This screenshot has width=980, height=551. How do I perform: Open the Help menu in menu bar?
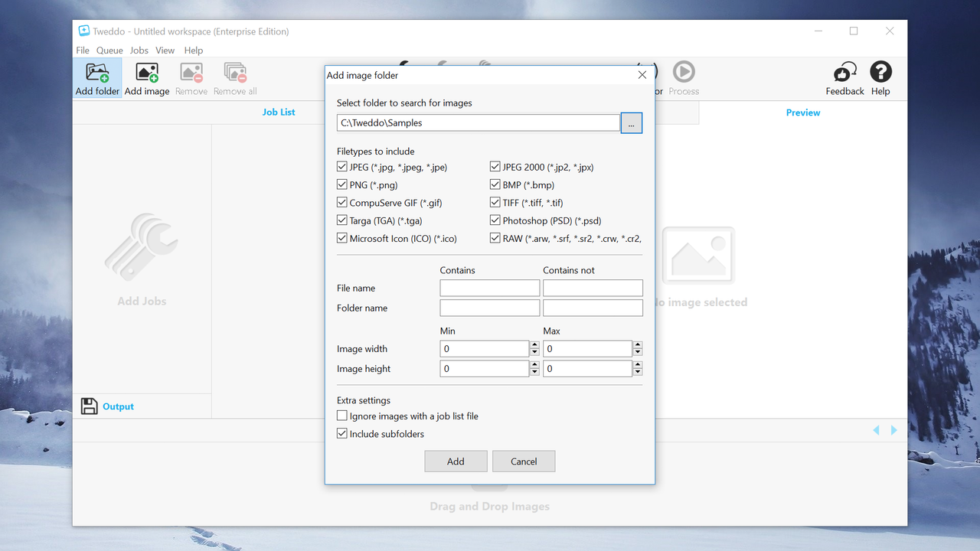pos(194,51)
